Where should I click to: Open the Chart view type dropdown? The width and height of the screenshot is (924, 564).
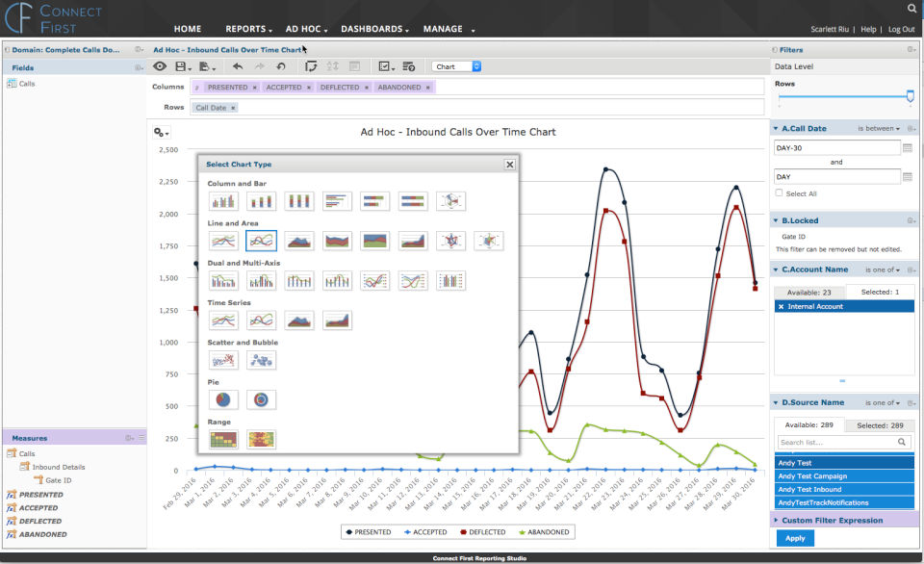pyautogui.click(x=457, y=66)
